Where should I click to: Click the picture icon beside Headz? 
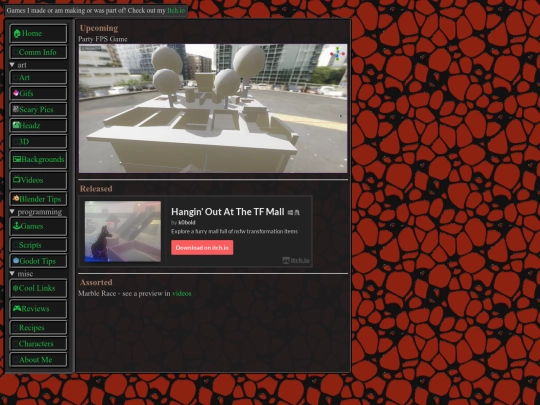tap(16, 125)
